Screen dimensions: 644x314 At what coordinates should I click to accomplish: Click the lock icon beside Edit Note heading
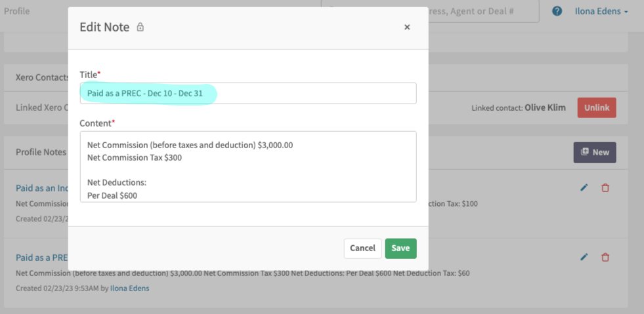point(140,28)
